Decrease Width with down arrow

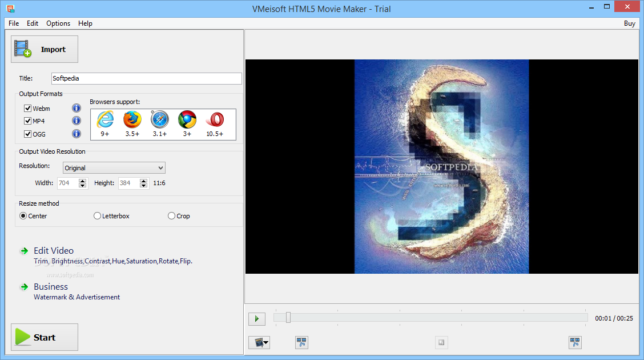pos(83,186)
